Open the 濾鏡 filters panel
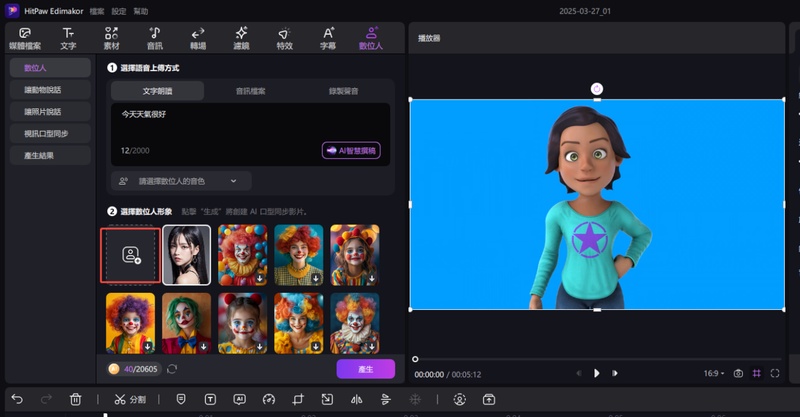This screenshot has width=800, height=417. click(241, 39)
